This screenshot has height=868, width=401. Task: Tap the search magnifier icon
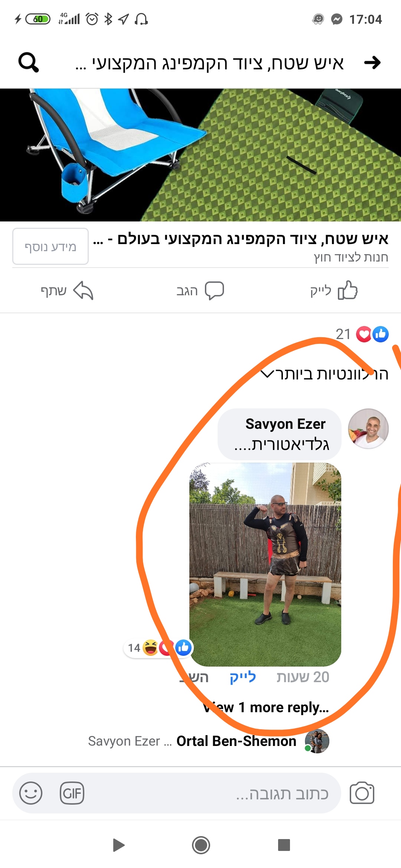[x=29, y=62]
